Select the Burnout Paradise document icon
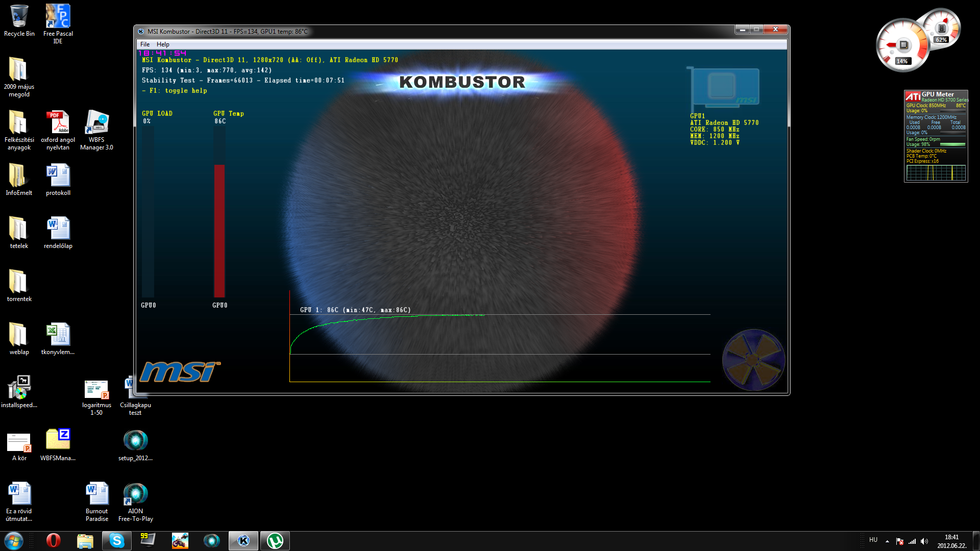The image size is (980, 551). (96, 502)
